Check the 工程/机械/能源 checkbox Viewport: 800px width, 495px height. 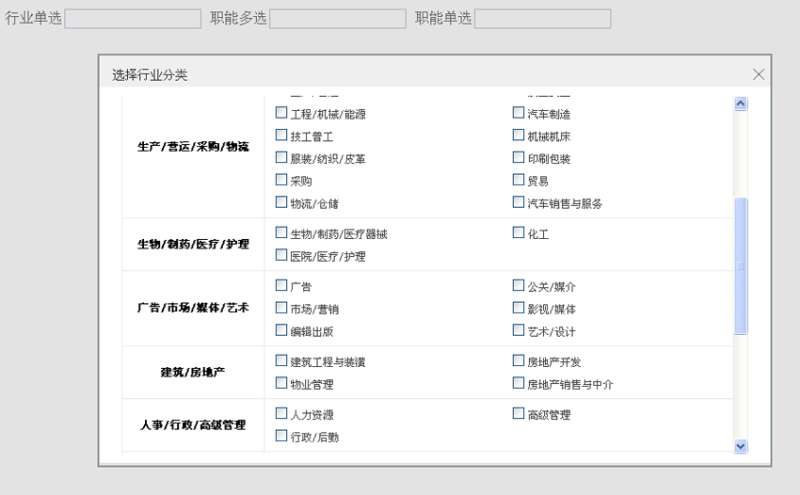[281, 114]
